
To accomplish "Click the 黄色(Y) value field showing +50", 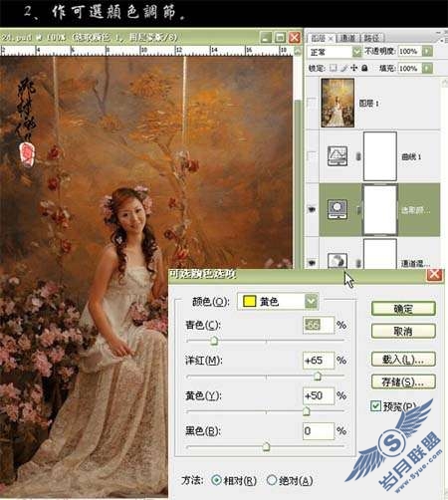I will 318,395.
